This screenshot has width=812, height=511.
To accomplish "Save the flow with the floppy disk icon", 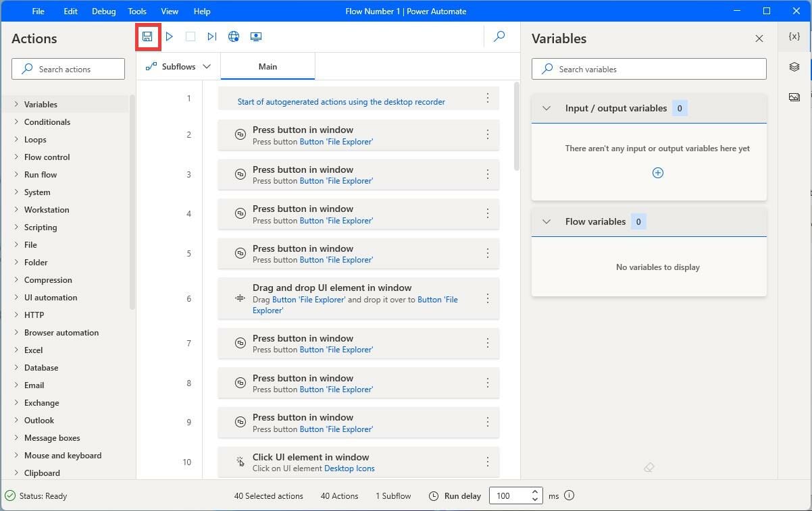I will click(147, 36).
